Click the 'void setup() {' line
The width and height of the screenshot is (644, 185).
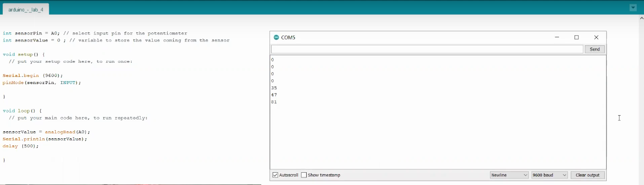[24, 55]
